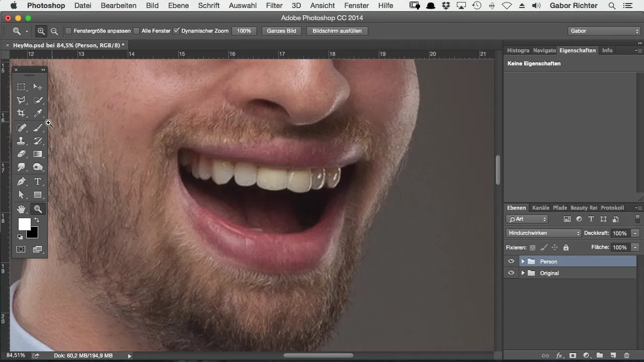Screen dimensions: 644x362
Task: Select the Gradient tool
Action: point(38,154)
